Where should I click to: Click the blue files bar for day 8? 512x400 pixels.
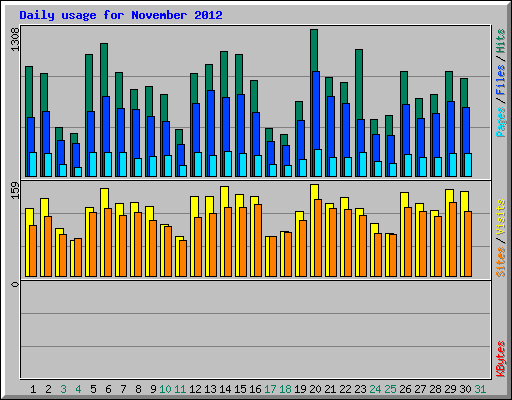coord(136,133)
